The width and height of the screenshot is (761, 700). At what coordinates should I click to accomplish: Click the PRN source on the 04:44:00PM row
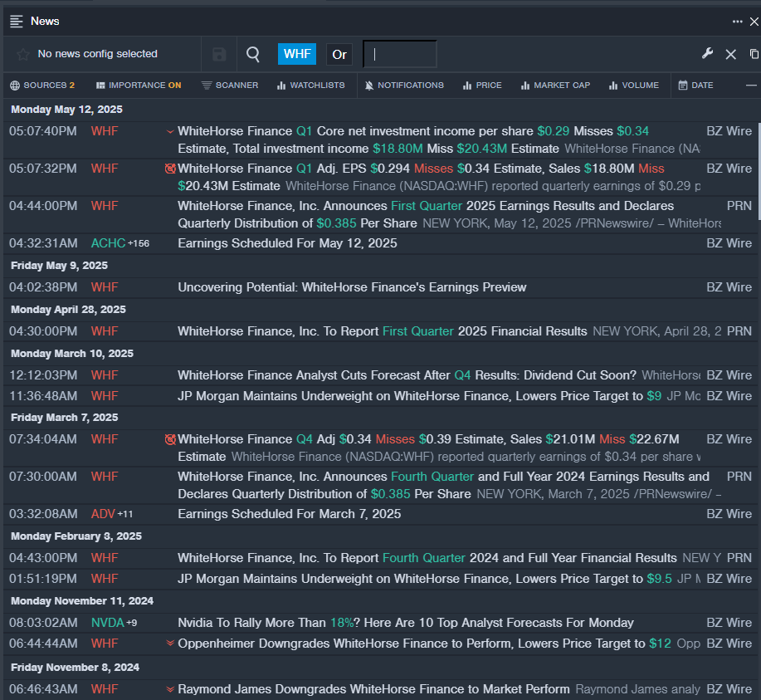739,206
